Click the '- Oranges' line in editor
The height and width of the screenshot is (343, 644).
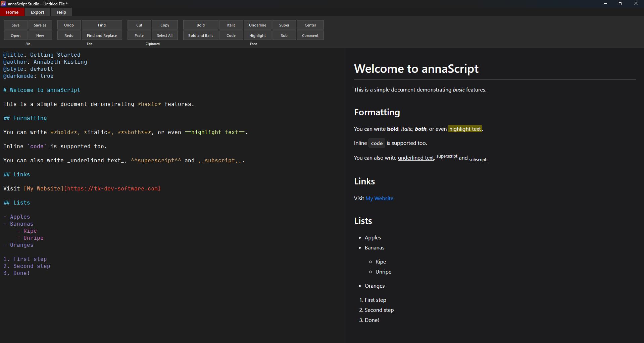[18, 245]
